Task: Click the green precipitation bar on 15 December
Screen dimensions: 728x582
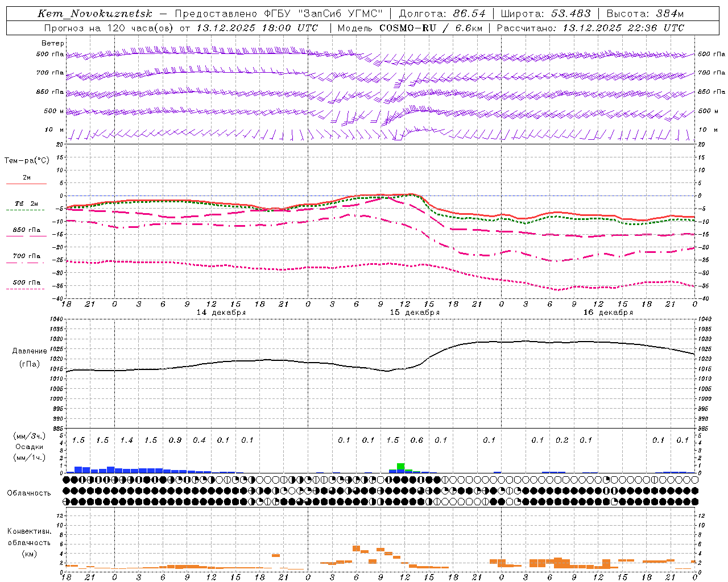Action: click(401, 467)
